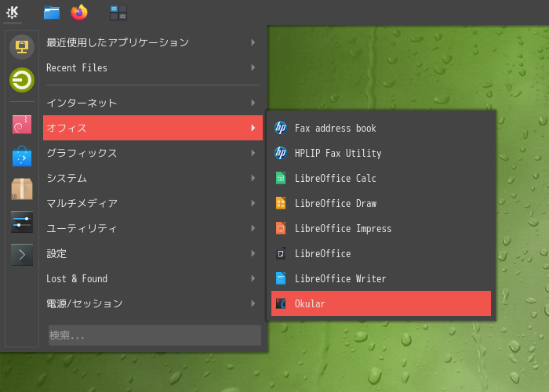Open the KDE application launcher icon
The height and width of the screenshot is (392, 549).
coord(13,13)
